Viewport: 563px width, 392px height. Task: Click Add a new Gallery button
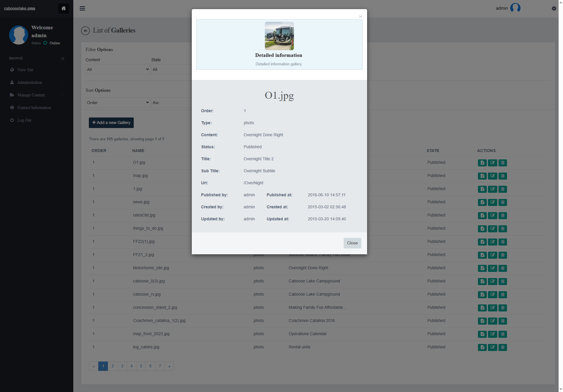coord(111,123)
